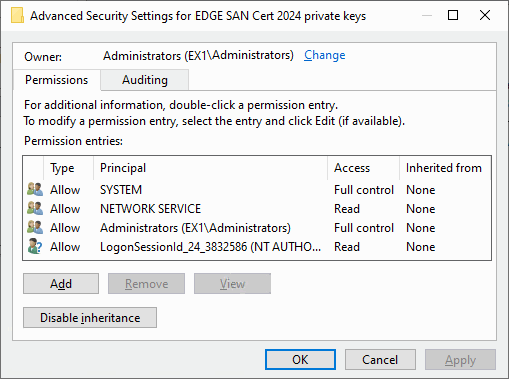Image resolution: width=509 pixels, height=379 pixels.
Task: Click the LogonSessionId unknown-user icon
Action: click(x=35, y=246)
